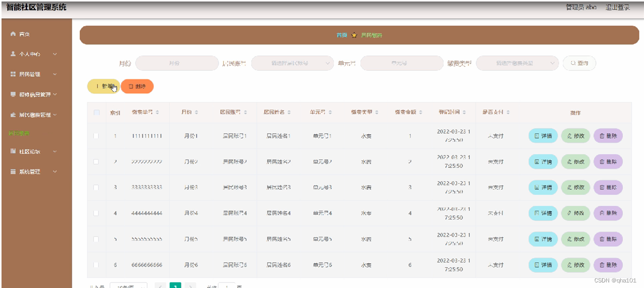The width and height of the screenshot is (644, 288).
Task: Click 退出登录 to log out
Action: (x=617, y=8)
